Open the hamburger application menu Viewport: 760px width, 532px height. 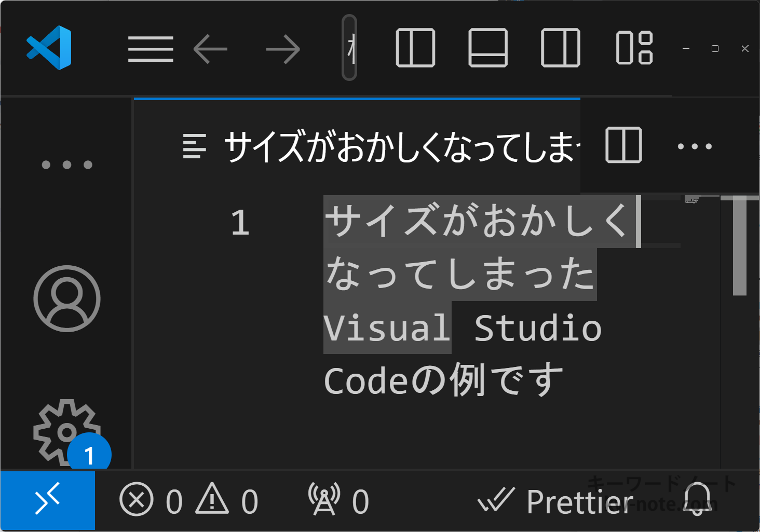tap(151, 49)
